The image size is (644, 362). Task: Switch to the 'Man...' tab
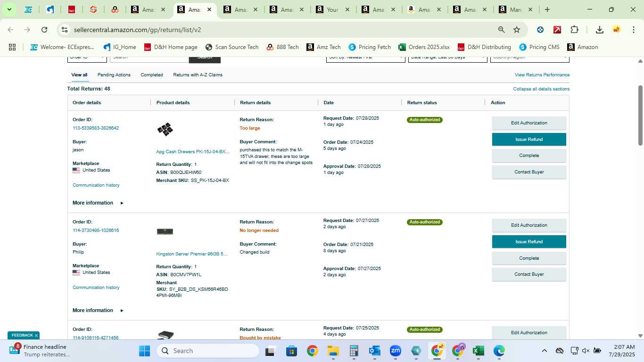(516, 9)
